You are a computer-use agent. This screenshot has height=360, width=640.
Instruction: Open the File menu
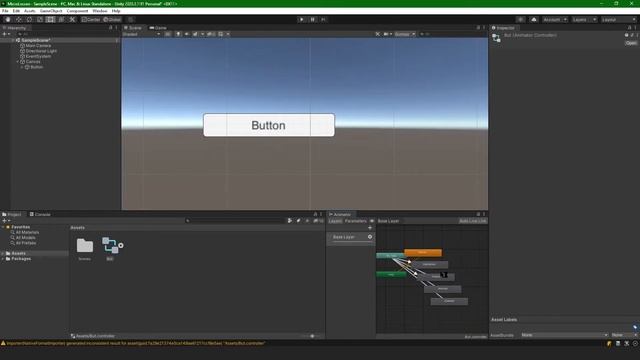(x=5, y=11)
